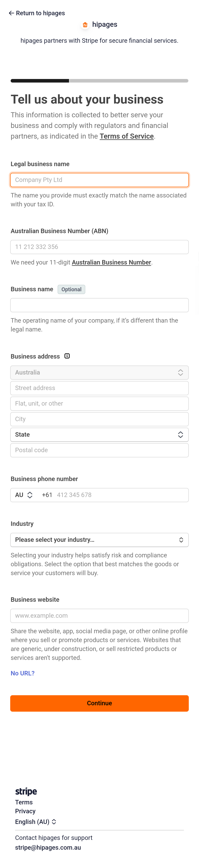
Task: Click the Street address field
Action: (x=99, y=388)
